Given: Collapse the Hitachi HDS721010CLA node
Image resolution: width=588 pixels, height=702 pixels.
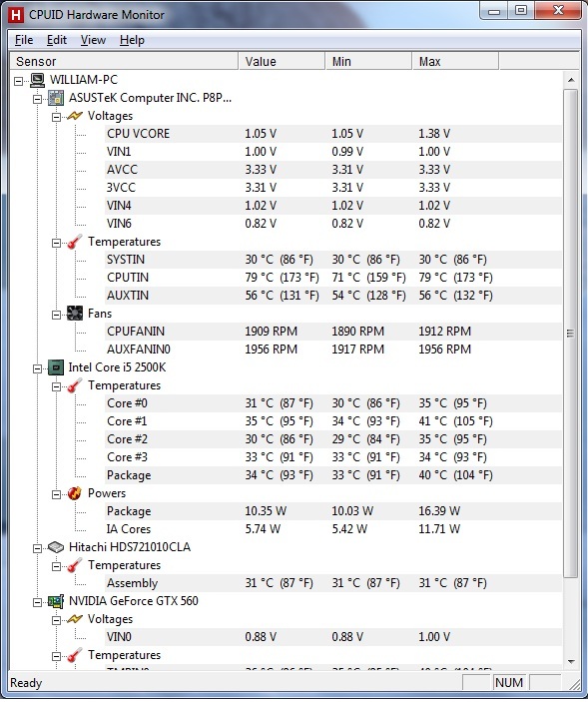Looking at the screenshot, I should [38, 548].
